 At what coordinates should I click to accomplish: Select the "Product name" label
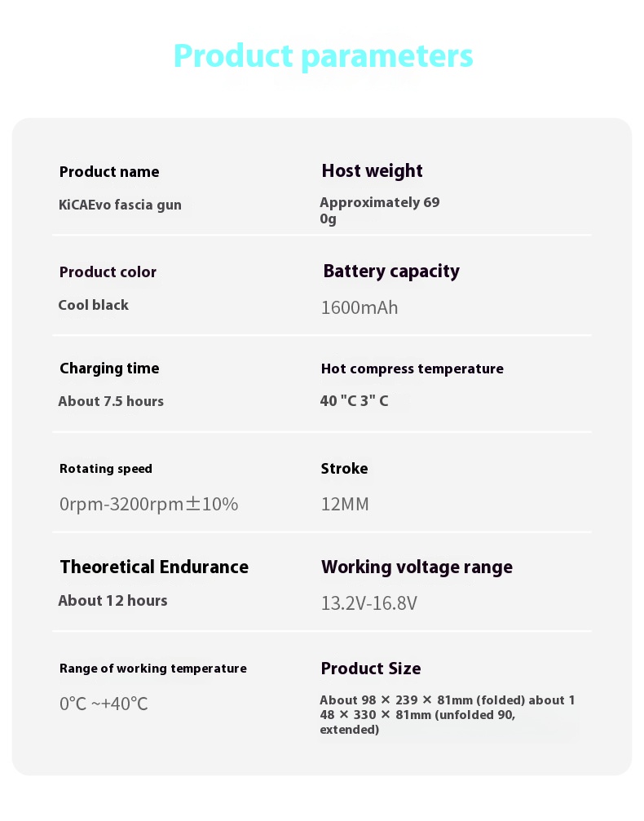pos(109,172)
